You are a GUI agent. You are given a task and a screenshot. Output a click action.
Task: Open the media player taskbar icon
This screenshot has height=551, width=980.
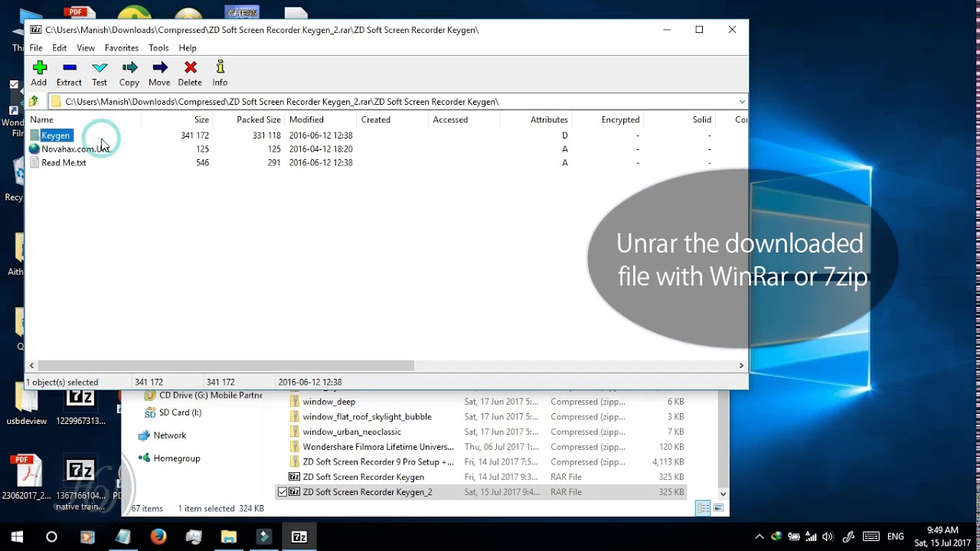(87, 537)
